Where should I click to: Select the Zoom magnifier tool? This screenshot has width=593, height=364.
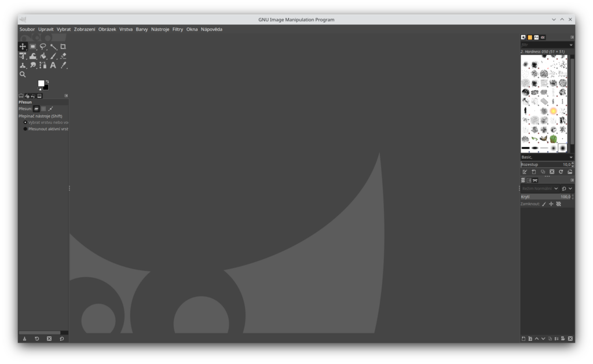click(x=23, y=75)
